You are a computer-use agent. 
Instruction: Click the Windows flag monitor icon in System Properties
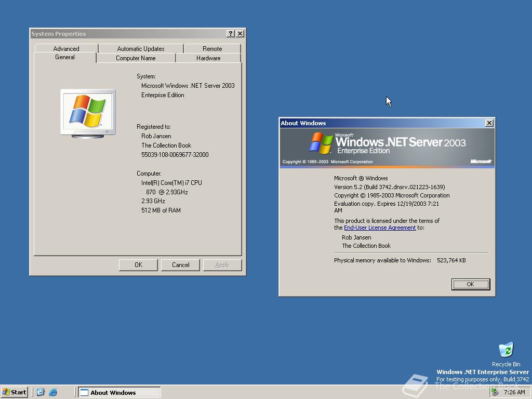(88, 114)
